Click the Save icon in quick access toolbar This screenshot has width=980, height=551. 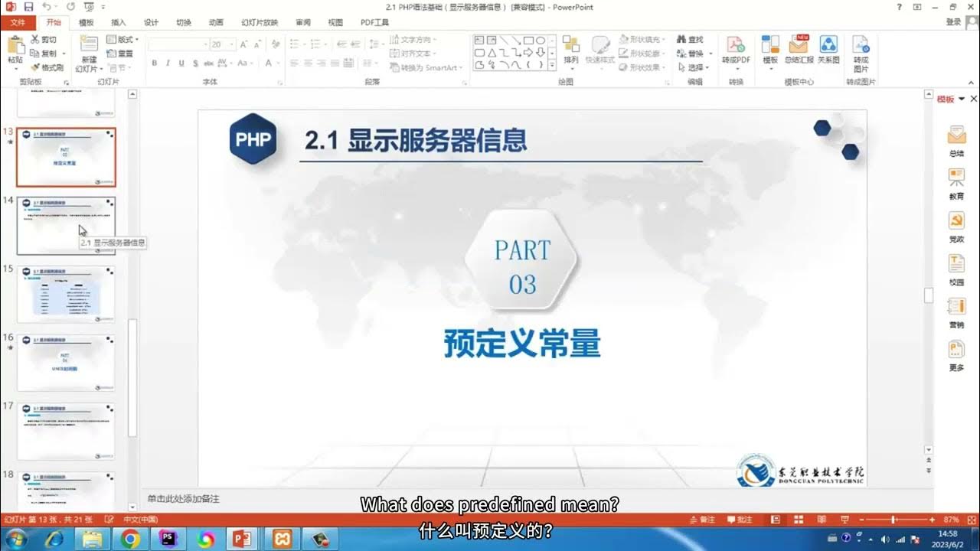coord(29,7)
